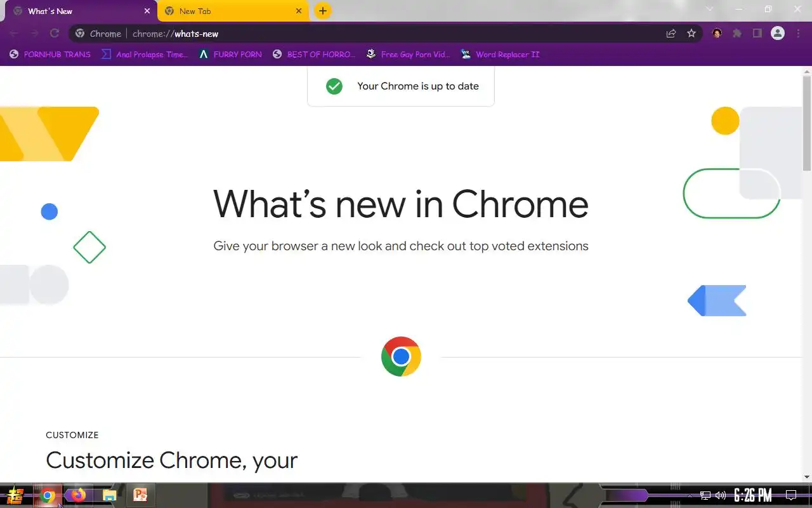The width and height of the screenshot is (812, 508).
Task: Click the browser back arrow
Action: coord(14,34)
